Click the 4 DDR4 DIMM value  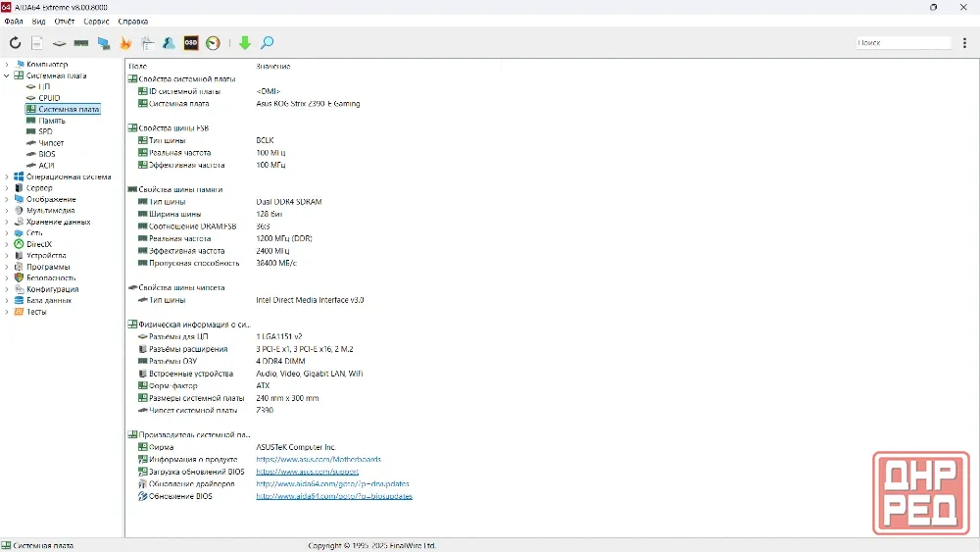point(280,361)
